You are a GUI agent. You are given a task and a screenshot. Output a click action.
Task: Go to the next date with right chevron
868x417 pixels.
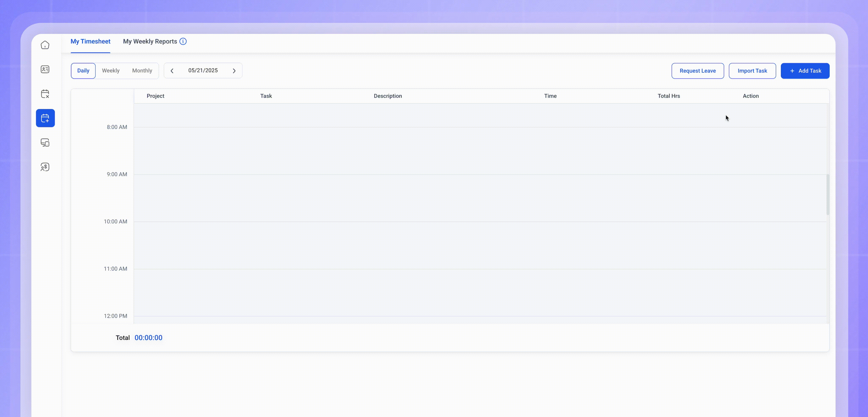[x=234, y=71]
